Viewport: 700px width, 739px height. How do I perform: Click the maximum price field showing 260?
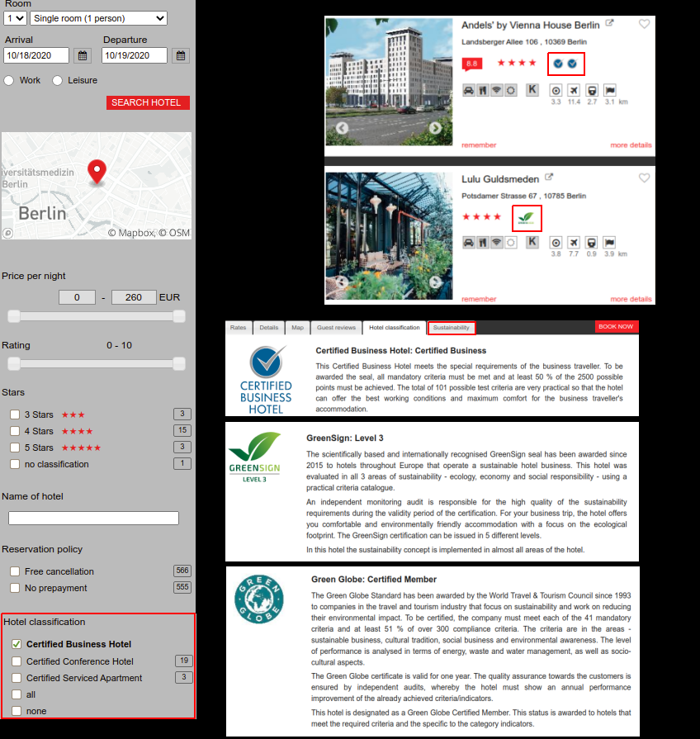click(x=134, y=297)
